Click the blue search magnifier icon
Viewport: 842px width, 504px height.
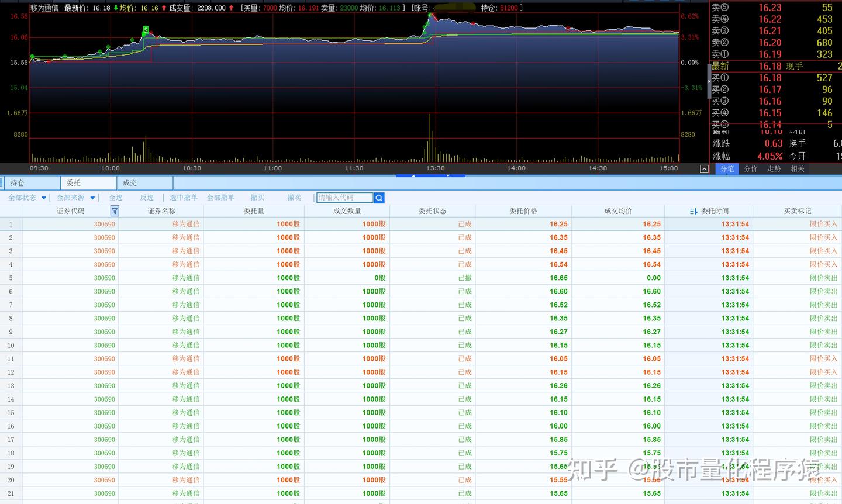click(x=379, y=198)
